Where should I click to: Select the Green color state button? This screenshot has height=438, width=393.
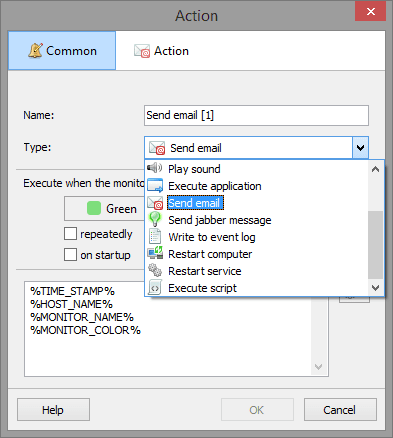point(104,209)
